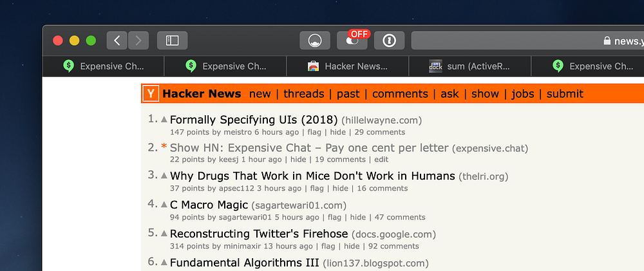Go back with Safari's back arrow
The width and height of the screenshot is (644, 271).
point(117,41)
